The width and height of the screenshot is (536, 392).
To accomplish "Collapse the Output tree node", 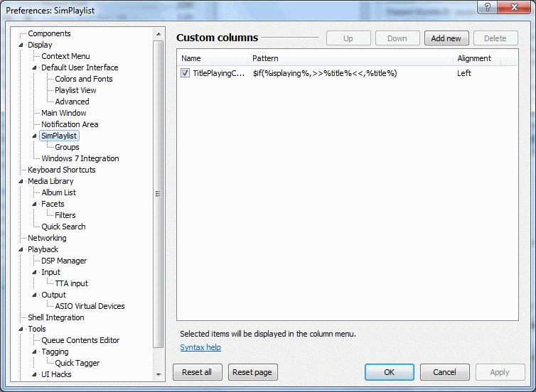I will pyautogui.click(x=34, y=295).
